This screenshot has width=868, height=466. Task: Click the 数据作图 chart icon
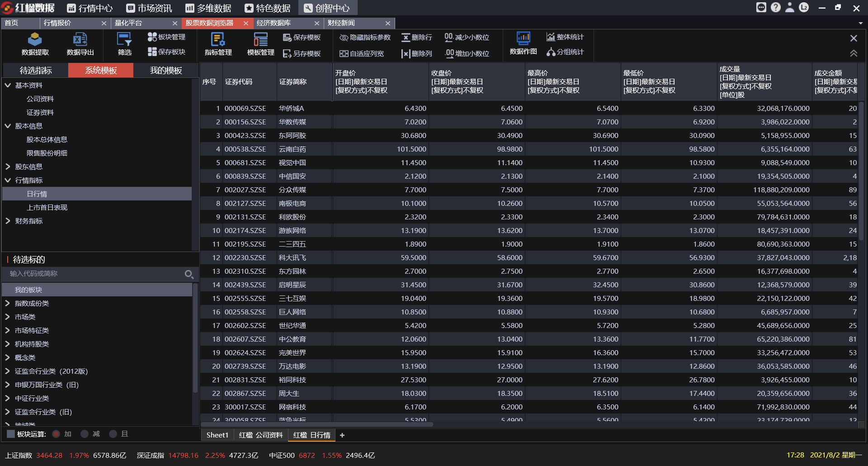(x=523, y=44)
